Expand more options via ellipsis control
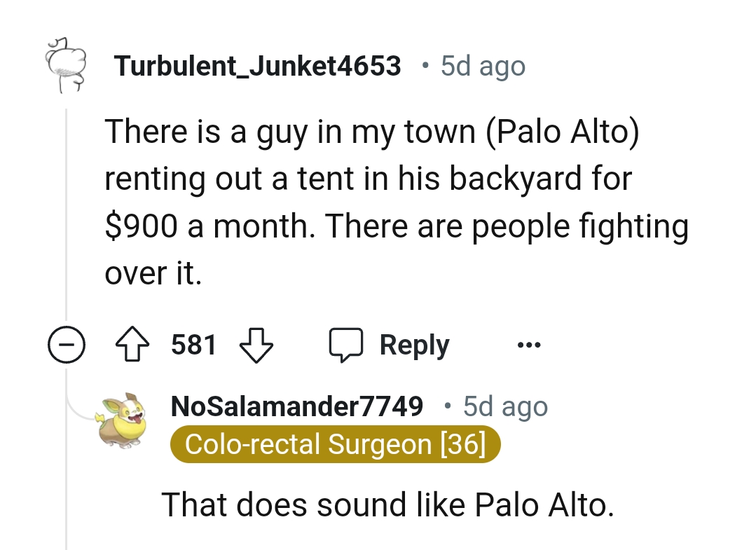The width and height of the screenshot is (756, 550). click(x=529, y=344)
